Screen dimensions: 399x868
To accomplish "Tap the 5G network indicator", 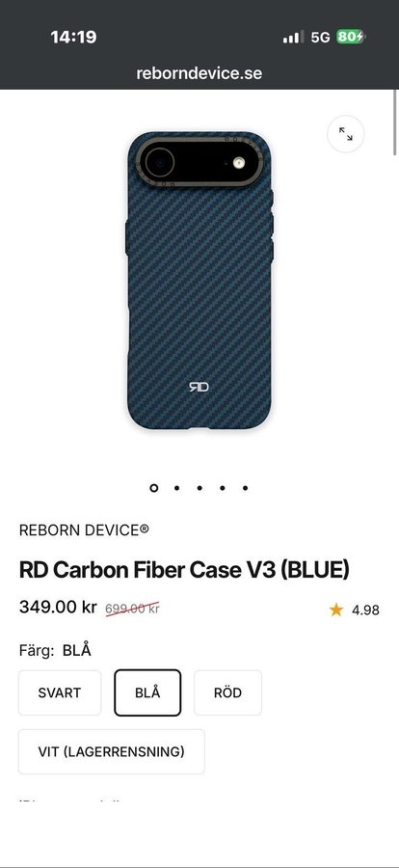I will pos(320,37).
